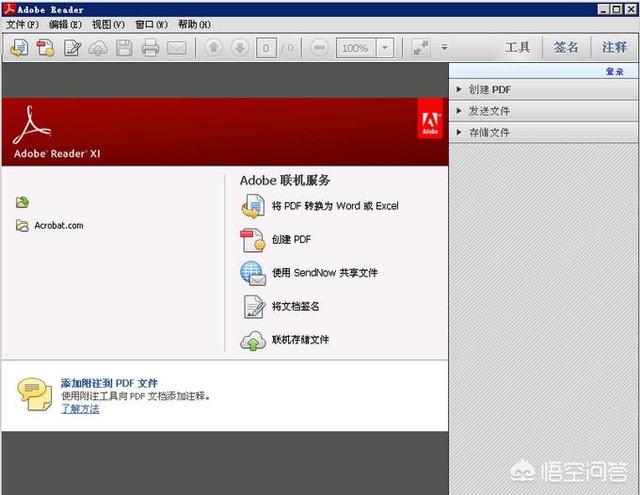Viewport: 640px width, 495px height.
Task: Expand the 存储文件 panel section
Action: pos(543,132)
